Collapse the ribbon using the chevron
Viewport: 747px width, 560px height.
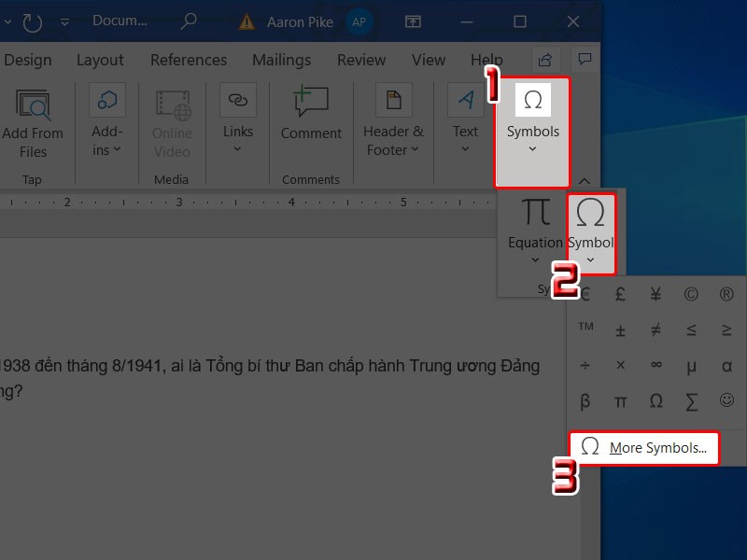585,180
